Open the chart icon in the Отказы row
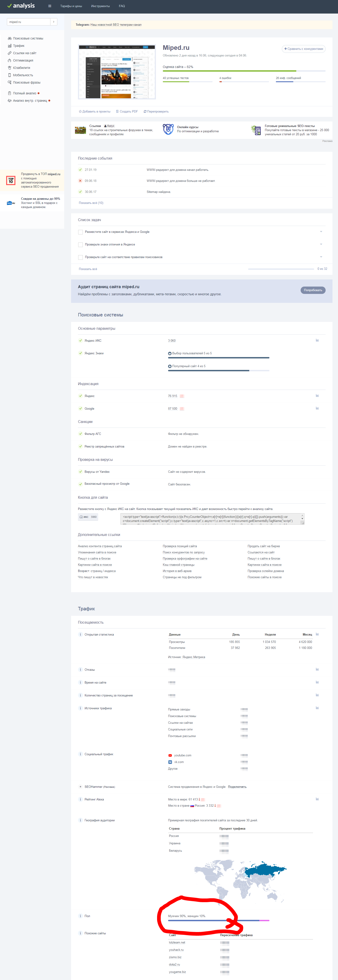 tap(317, 669)
